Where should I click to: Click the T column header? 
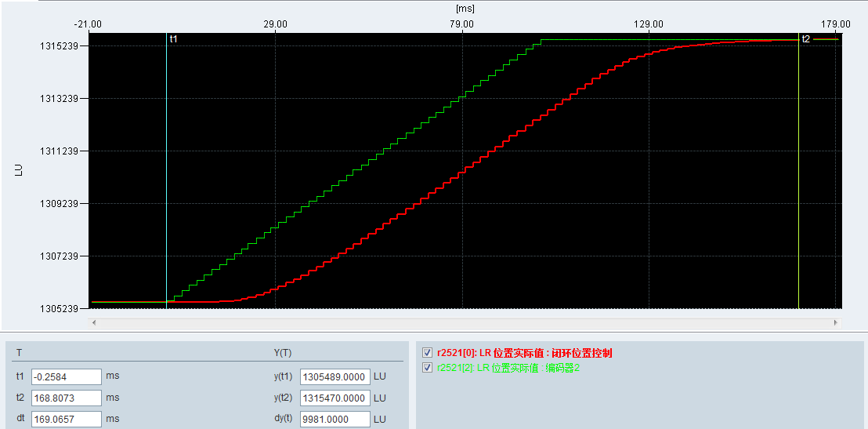[20, 353]
